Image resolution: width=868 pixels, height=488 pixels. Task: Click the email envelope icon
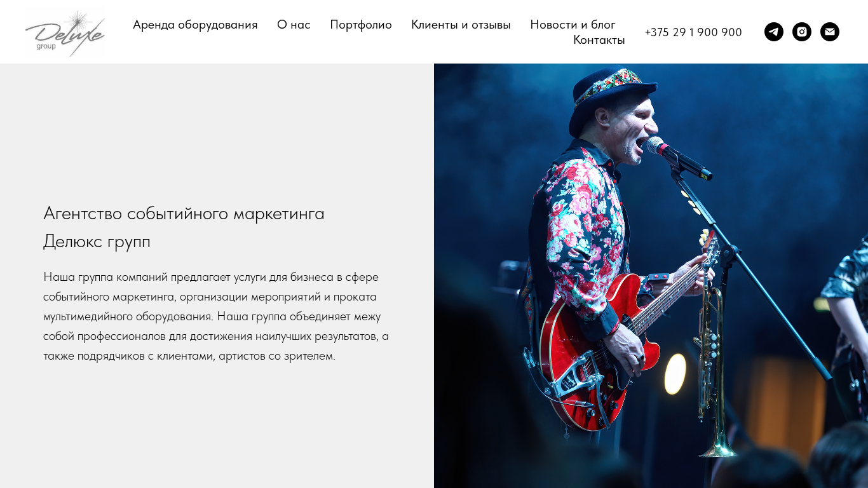[x=830, y=32]
